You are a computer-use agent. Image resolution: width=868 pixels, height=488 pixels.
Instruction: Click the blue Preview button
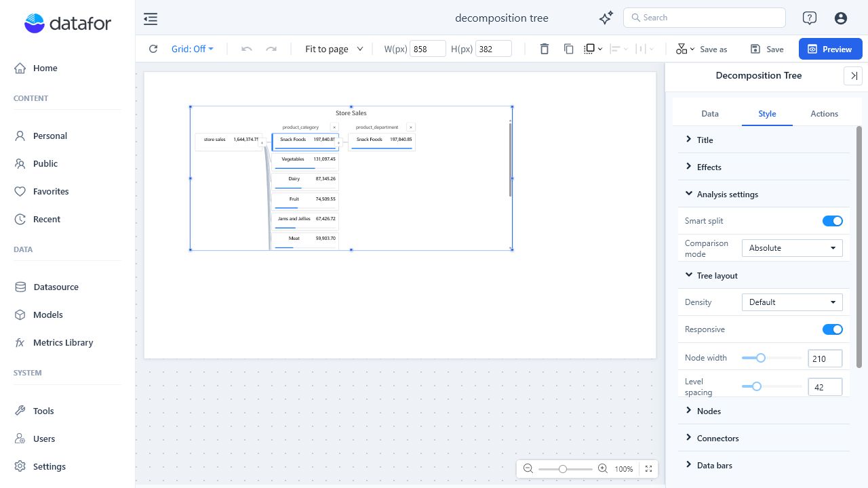click(x=830, y=49)
